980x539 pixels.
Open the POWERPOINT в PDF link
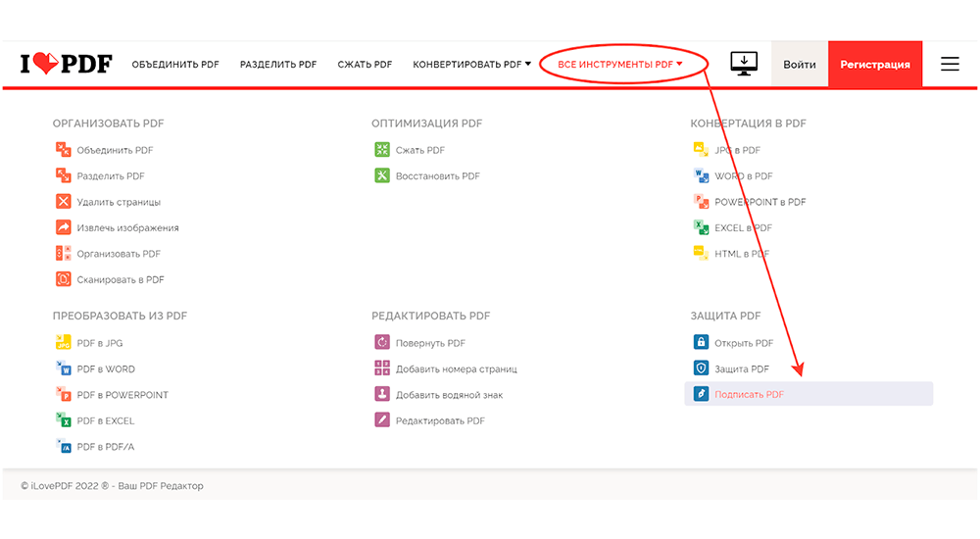point(760,202)
